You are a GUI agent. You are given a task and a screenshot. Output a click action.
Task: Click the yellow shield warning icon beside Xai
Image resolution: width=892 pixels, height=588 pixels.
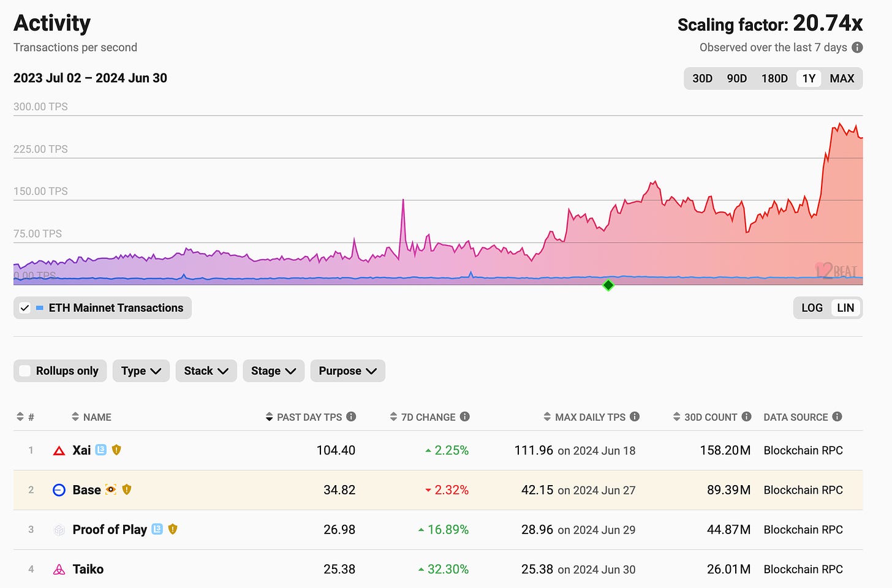[116, 450]
